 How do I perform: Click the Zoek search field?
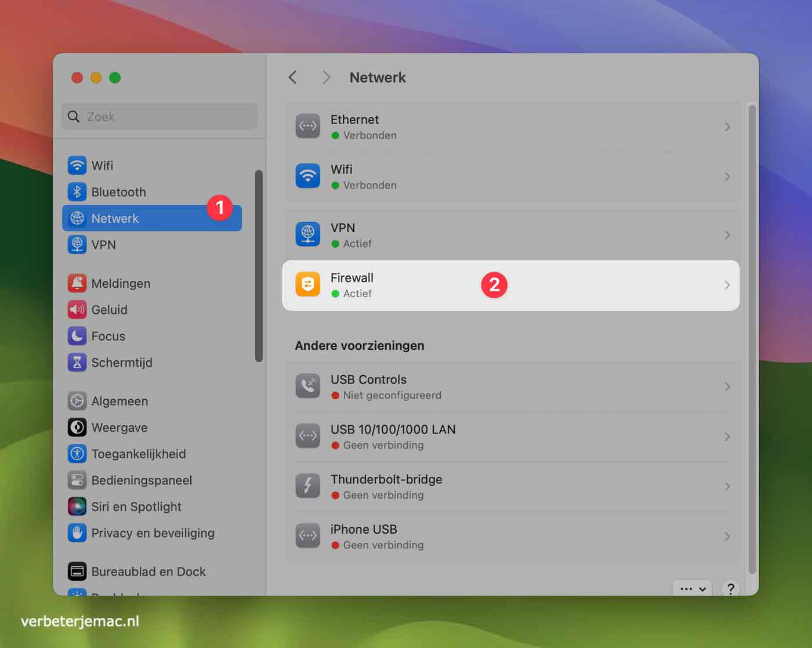[x=159, y=117]
